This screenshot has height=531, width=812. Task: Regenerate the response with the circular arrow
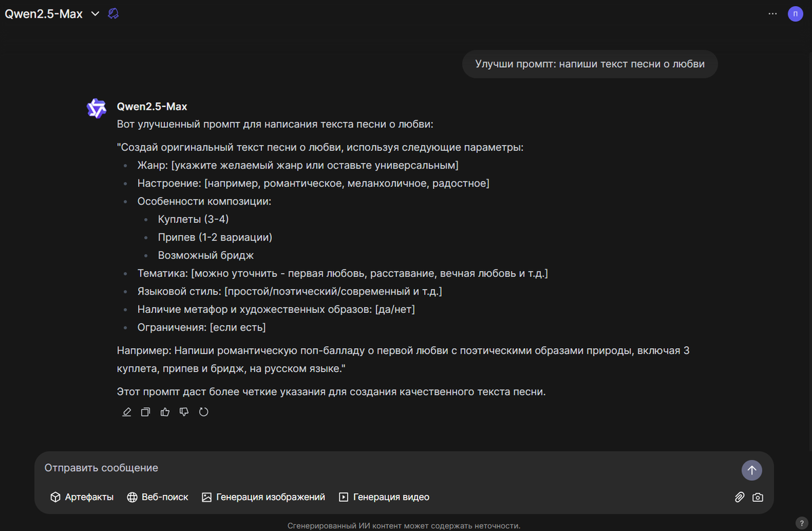204,412
